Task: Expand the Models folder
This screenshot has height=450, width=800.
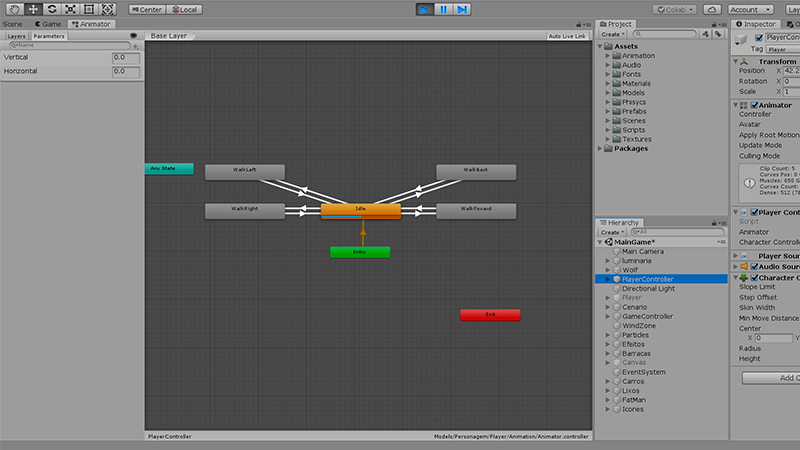Action: click(608, 93)
